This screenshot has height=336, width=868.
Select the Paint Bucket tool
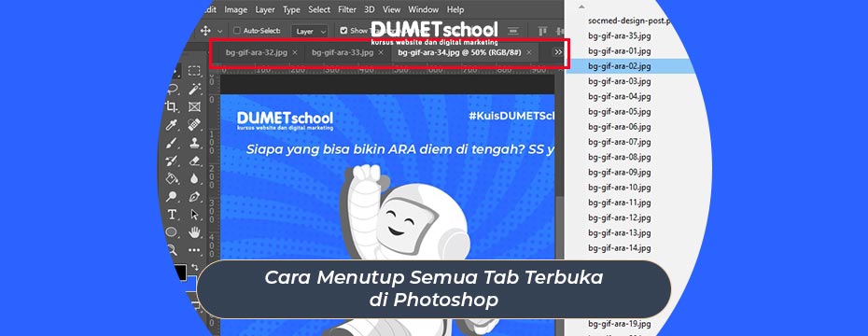(172, 178)
